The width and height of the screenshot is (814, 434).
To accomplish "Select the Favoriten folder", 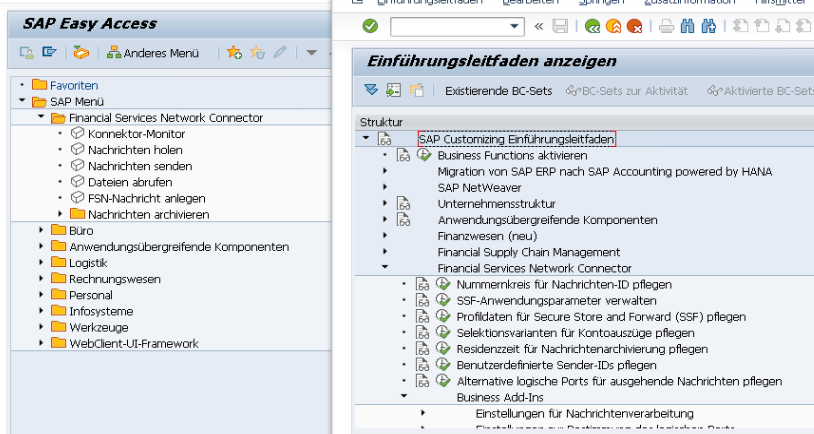I will (74, 86).
